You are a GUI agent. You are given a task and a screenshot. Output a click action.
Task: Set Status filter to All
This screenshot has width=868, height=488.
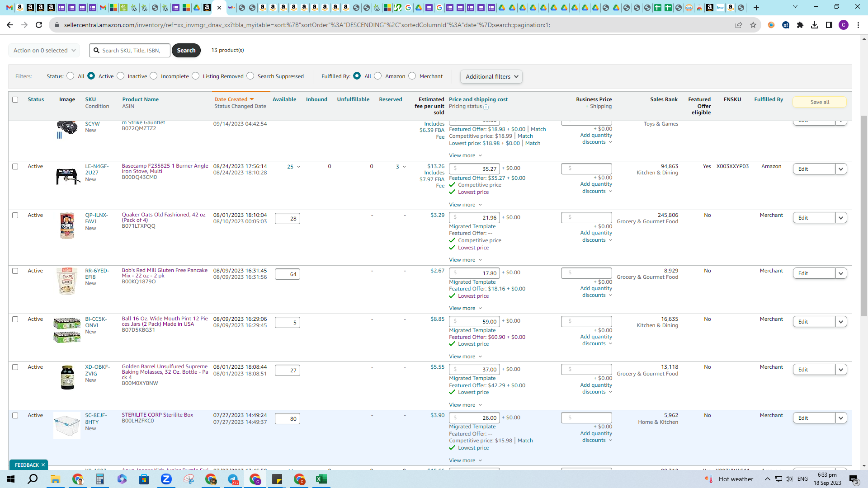pos(71,76)
